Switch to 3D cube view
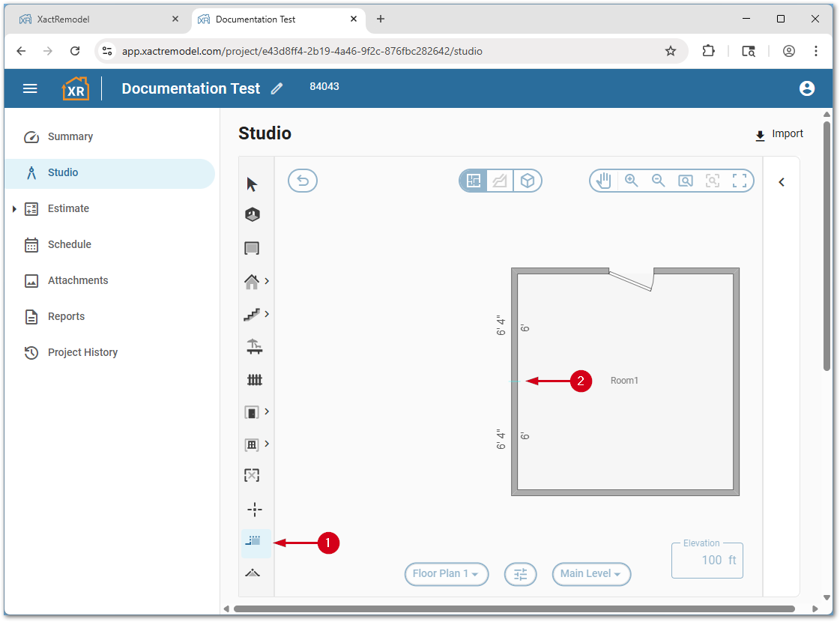Viewport: 840px width, 622px height. coord(528,181)
